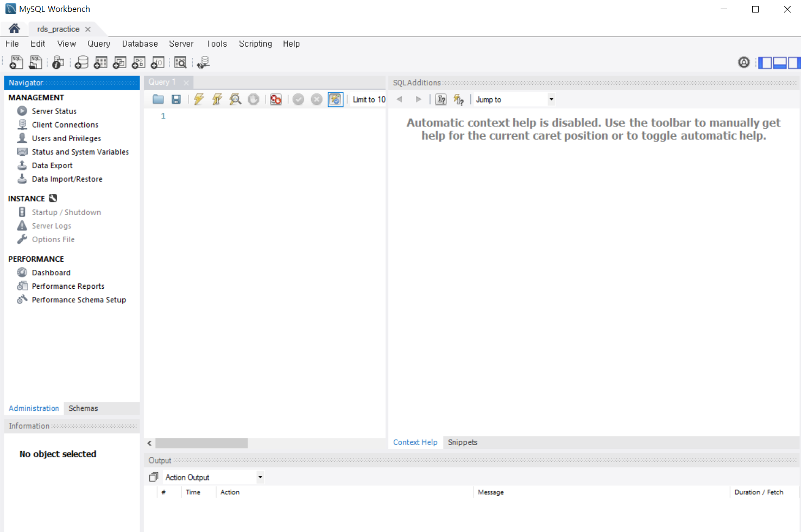Create a new function icon
This screenshot has height=532, width=801.
157,63
